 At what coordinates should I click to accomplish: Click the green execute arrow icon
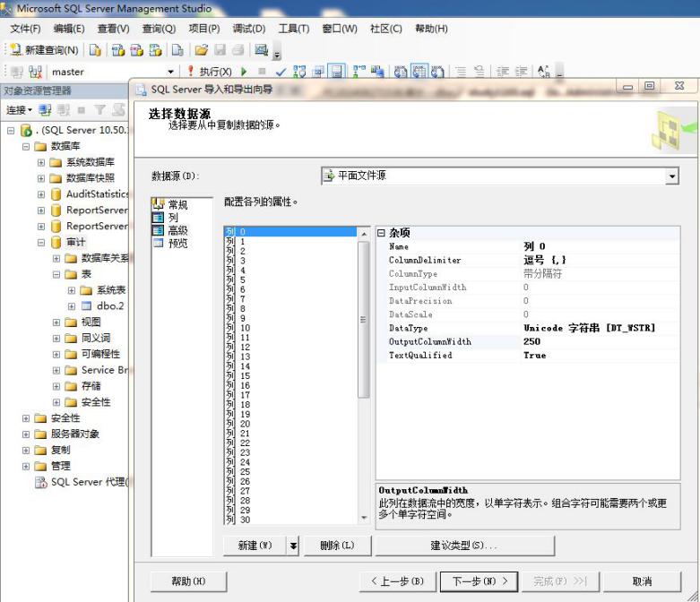[x=244, y=72]
